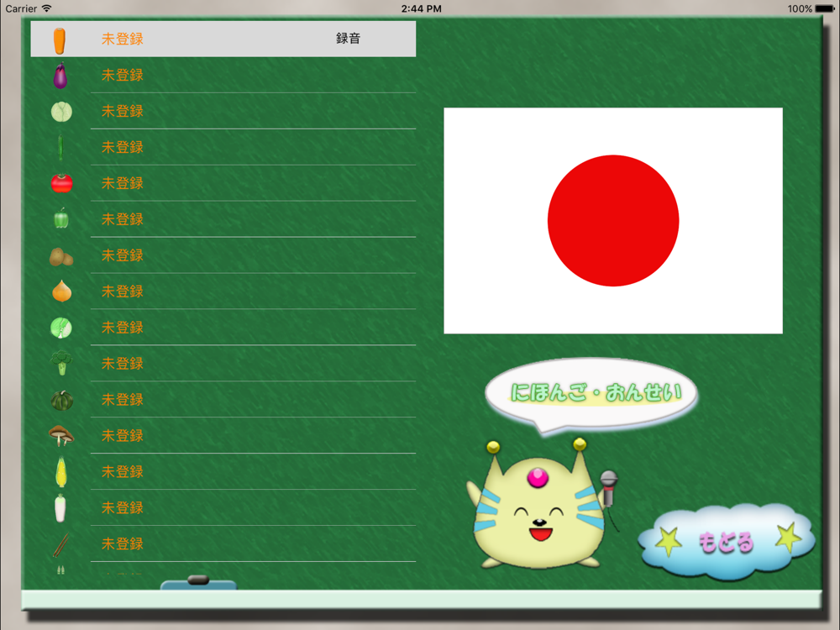
Task: Choose the mushroom icon
Action: (x=61, y=435)
